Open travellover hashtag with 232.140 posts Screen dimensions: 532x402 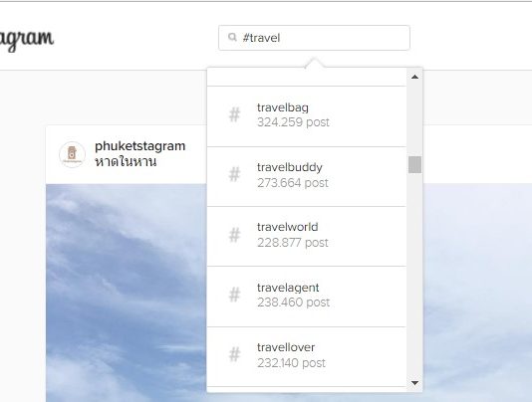click(307, 356)
